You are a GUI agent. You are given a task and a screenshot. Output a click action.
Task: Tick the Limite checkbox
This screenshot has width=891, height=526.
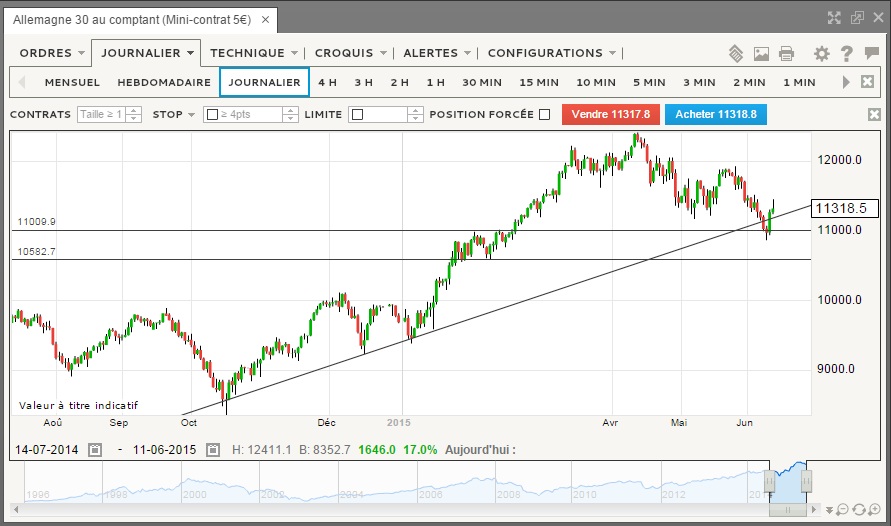(x=358, y=115)
